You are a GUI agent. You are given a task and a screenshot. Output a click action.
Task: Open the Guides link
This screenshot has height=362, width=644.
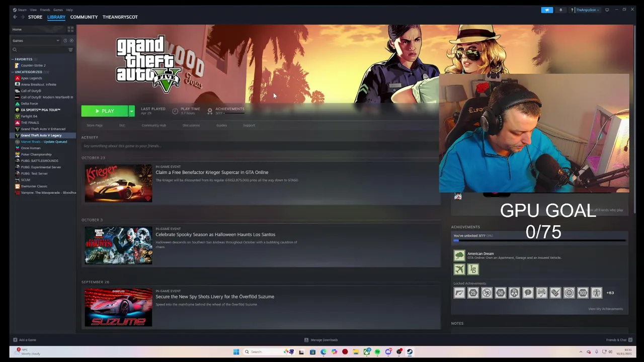[221, 125]
